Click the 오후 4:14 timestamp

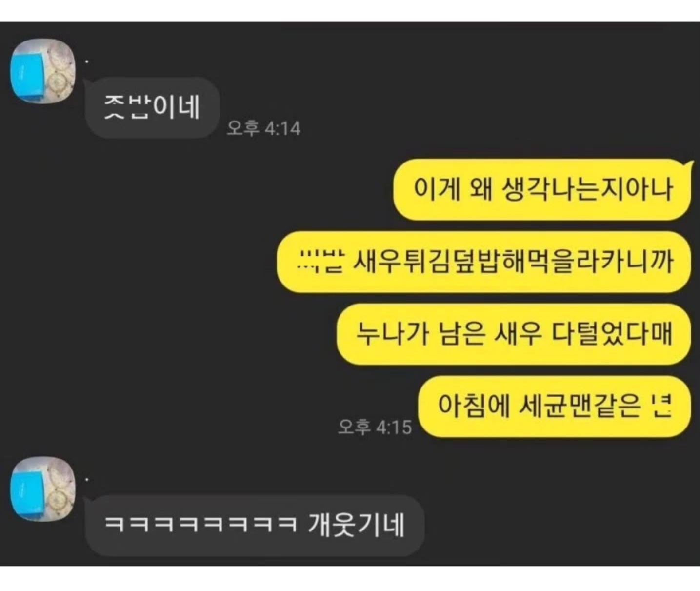tap(264, 128)
